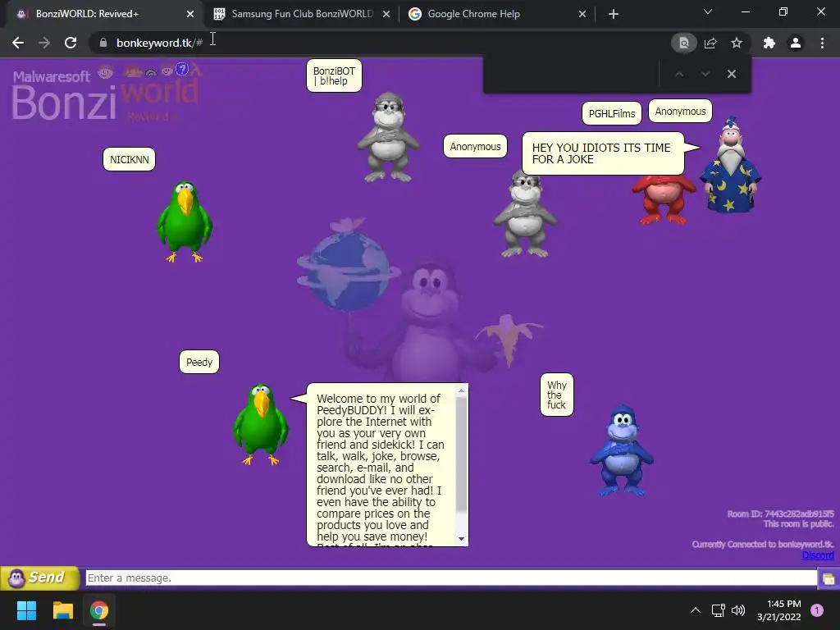Click the blue Bonzi gorilla character
This screenshot has height=630, width=840.
[622, 450]
